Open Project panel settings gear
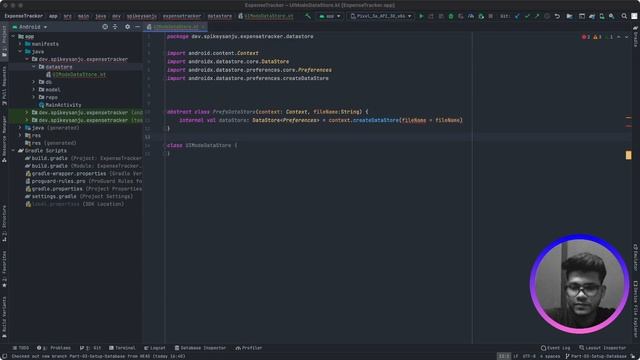Image resolution: width=640 pixels, height=360 pixels. click(x=127, y=27)
